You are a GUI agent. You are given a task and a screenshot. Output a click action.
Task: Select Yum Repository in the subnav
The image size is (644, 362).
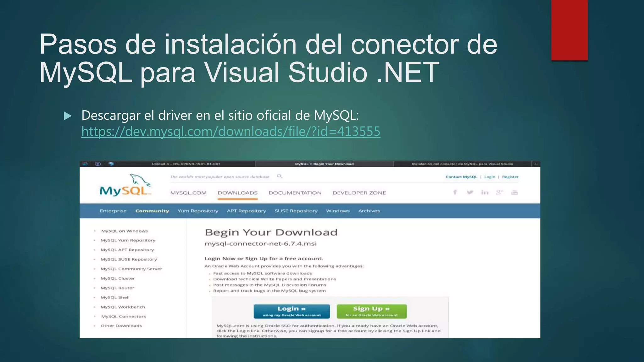[198, 211]
